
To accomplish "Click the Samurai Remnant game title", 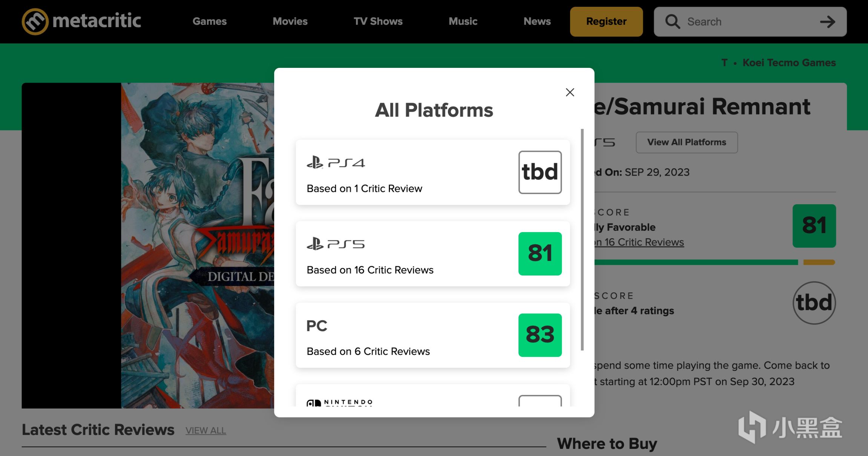I will [x=702, y=107].
